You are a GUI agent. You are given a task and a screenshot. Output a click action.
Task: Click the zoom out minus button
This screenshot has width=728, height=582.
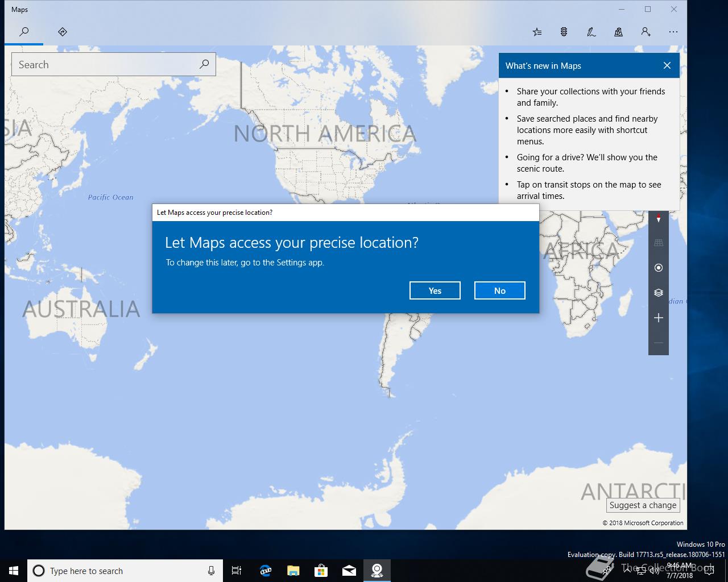pos(659,343)
